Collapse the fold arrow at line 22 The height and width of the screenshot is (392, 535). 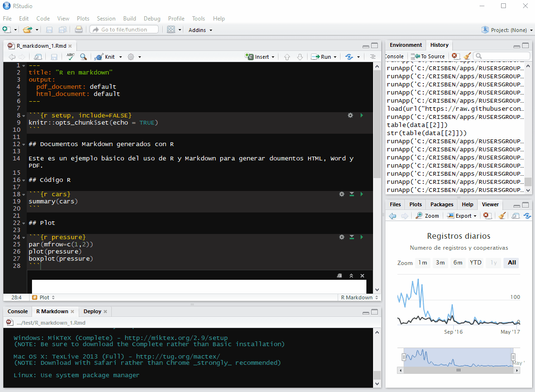coord(23,223)
